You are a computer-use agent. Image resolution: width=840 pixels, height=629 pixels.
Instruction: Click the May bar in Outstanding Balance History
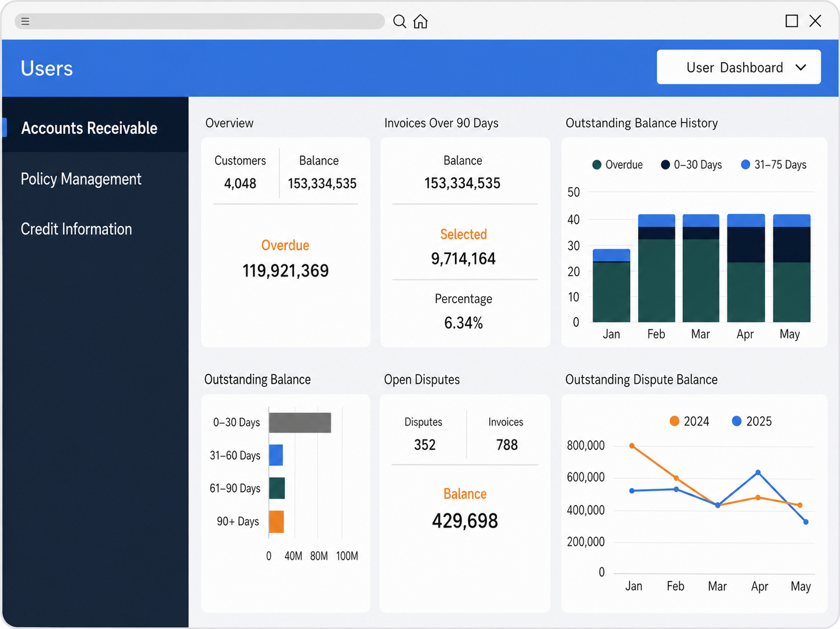point(792,268)
